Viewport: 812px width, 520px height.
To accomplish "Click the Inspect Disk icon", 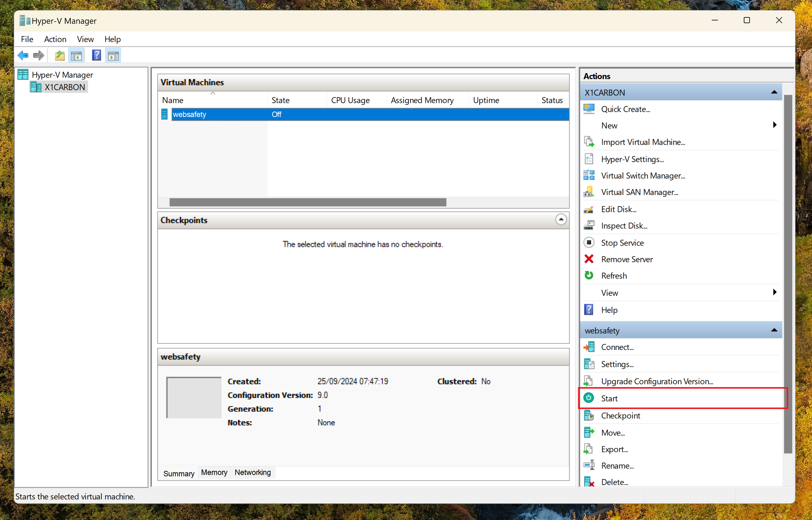I will point(589,226).
